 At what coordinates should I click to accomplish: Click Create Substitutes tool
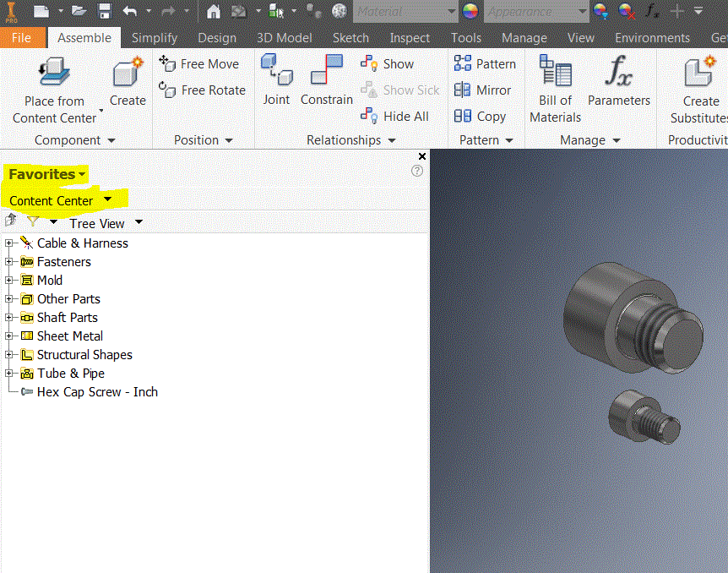tap(698, 90)
